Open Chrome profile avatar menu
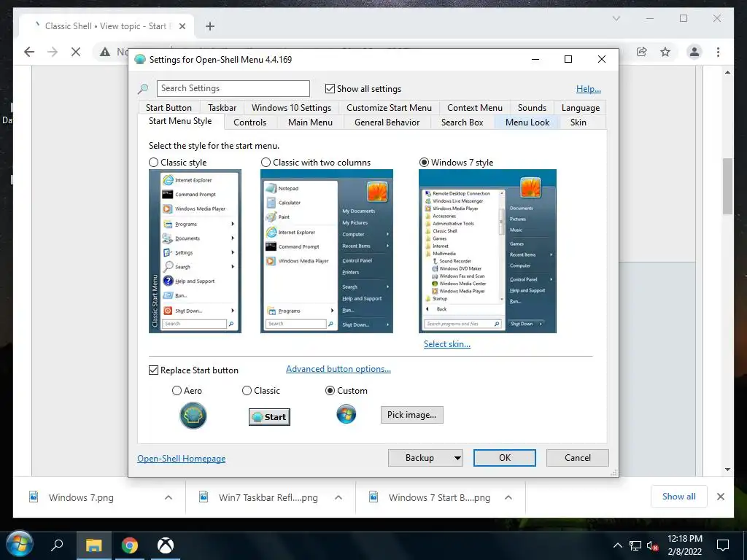 (694, 52)
